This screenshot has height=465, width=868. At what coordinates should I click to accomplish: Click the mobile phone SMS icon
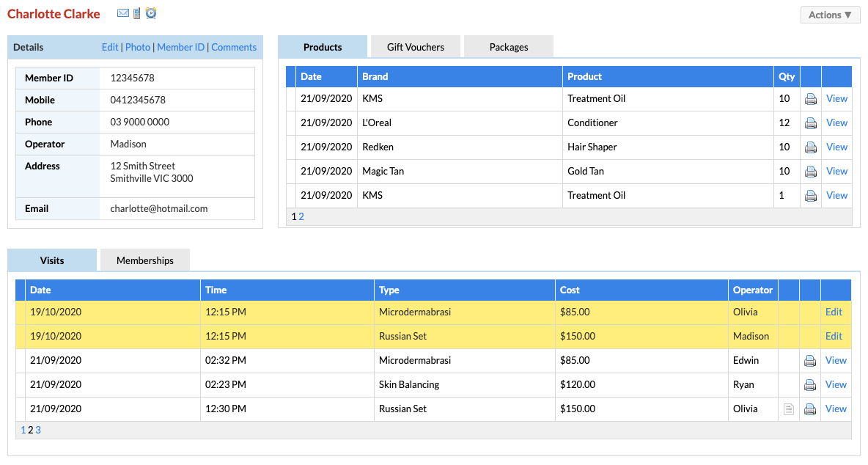tap(137, 12)
